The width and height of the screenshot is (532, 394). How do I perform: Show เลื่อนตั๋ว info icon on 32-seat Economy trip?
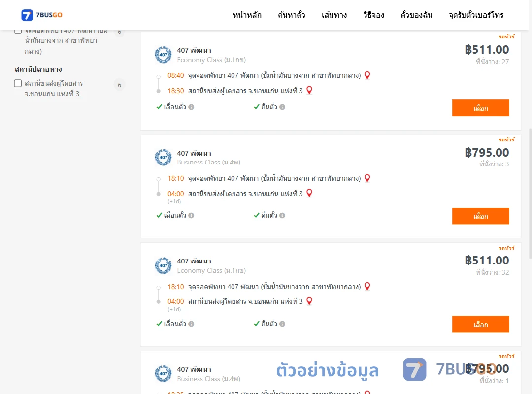click(x=191, y=324)
